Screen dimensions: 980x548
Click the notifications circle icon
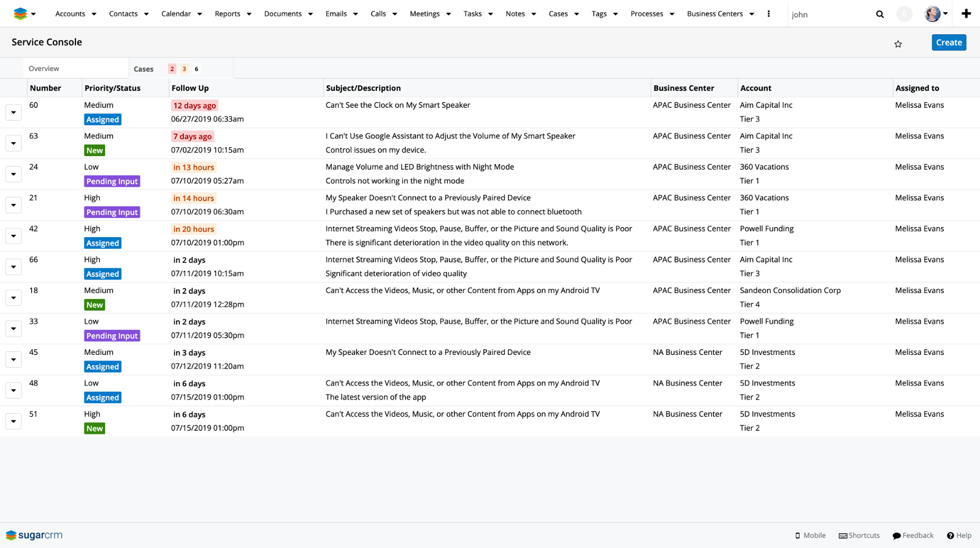click(x=904, y=14)
